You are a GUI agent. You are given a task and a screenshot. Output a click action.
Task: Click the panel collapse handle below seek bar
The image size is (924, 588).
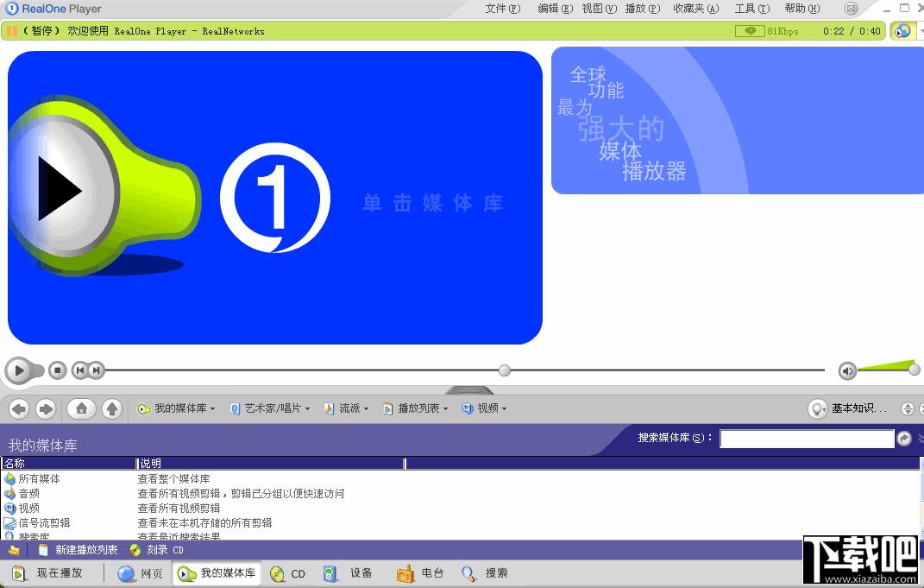click(469, 389)
